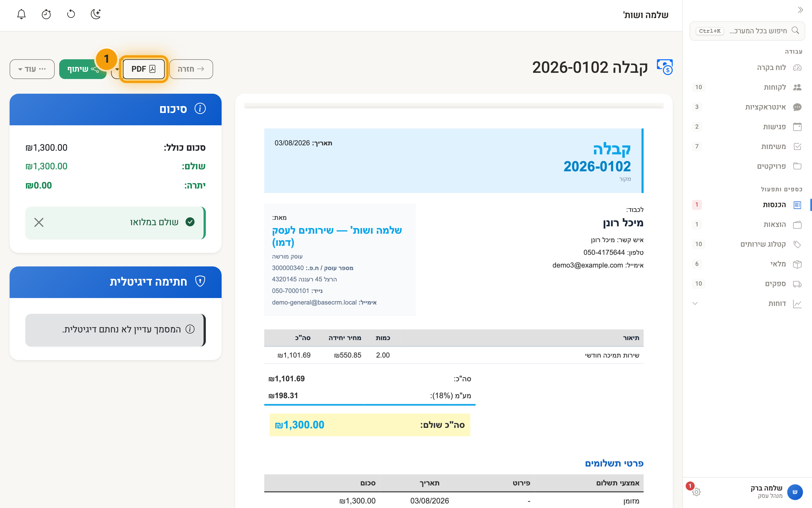Click the phone number 050-4175644
This screenshot has width=812, height=508.
[x=604, y=252]
